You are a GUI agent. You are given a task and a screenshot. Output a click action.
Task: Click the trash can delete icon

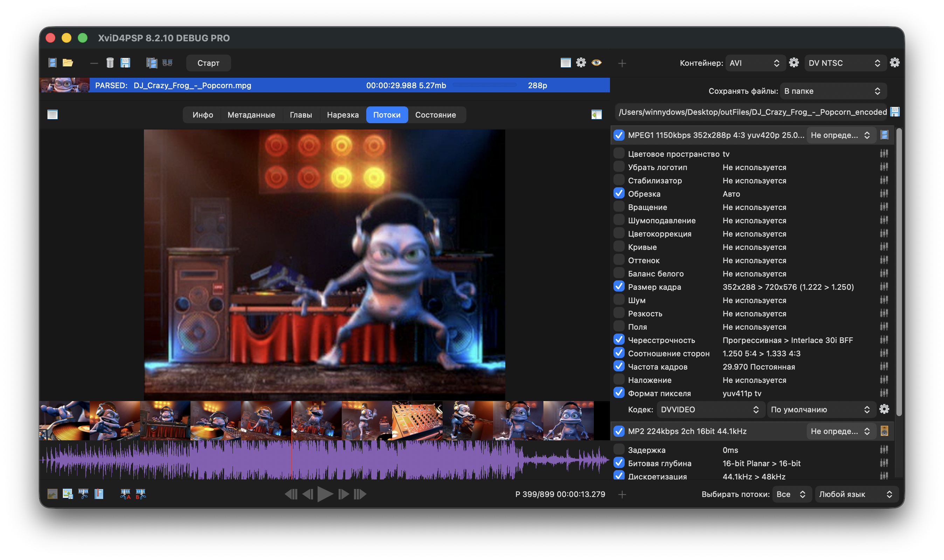click(x=110, y=63)
